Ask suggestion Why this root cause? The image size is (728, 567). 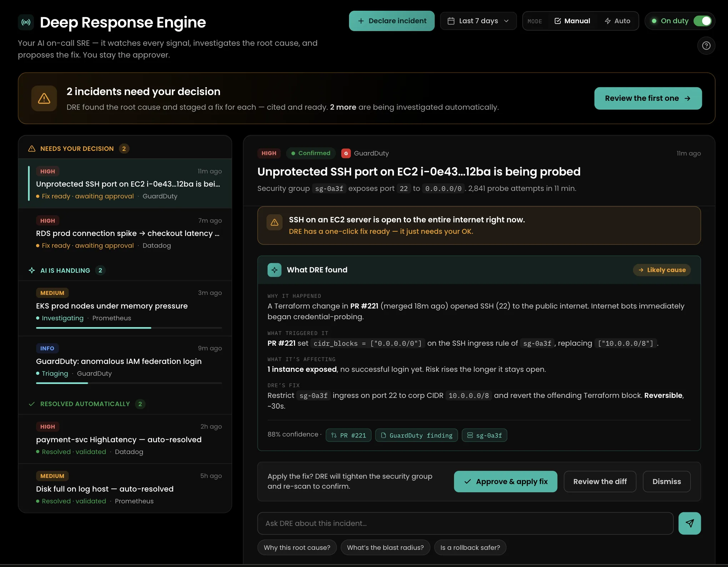tap(297, 548)
